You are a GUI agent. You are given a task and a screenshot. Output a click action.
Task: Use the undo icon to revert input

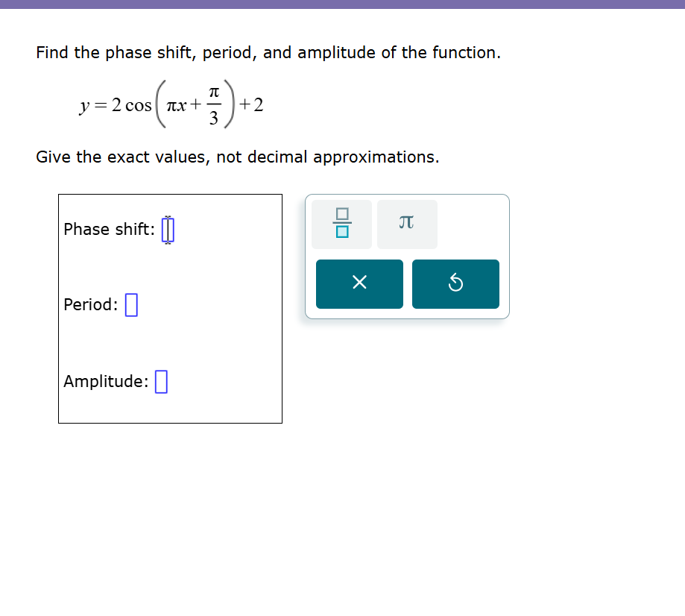tap(455, 284)
